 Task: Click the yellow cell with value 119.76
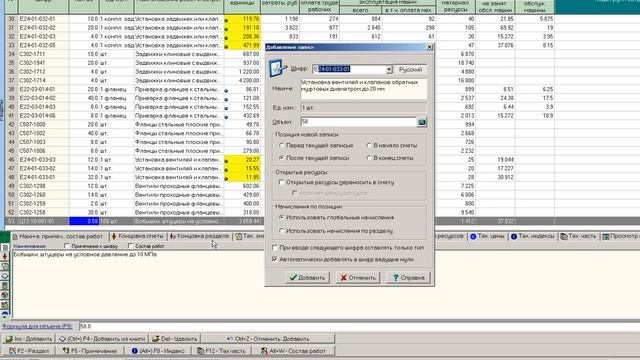click(242, 19)
